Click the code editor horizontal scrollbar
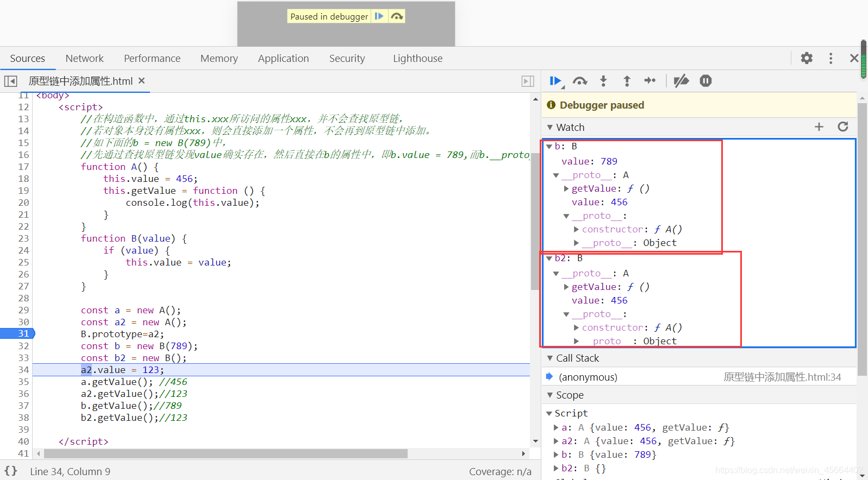868x480 pixels. pyautogui.click(x=226, y=453)
